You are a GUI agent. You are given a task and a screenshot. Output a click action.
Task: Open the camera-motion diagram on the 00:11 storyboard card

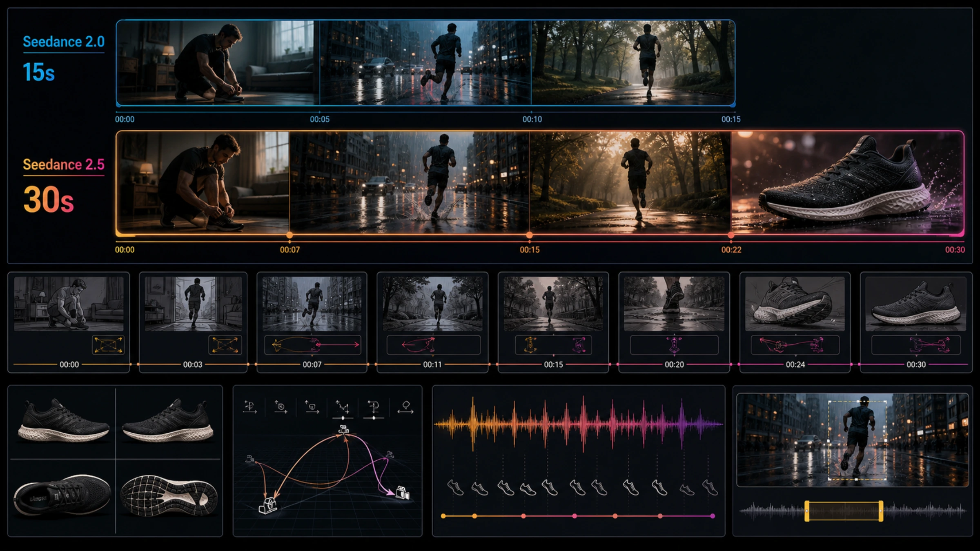(433, 345)
